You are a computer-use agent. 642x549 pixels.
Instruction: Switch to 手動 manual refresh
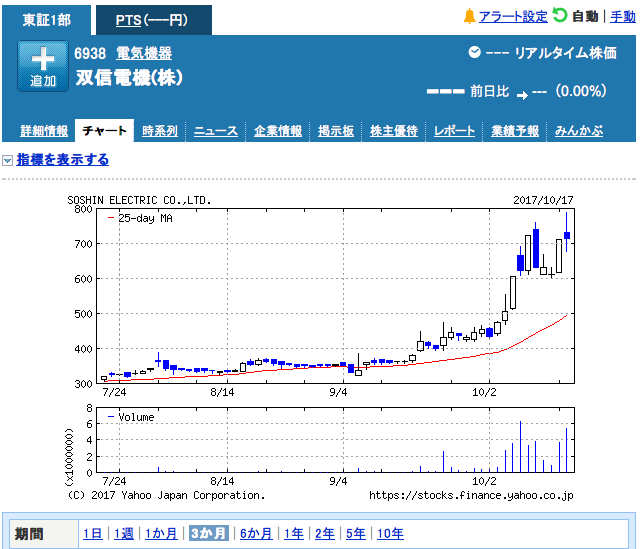(623, 17)
